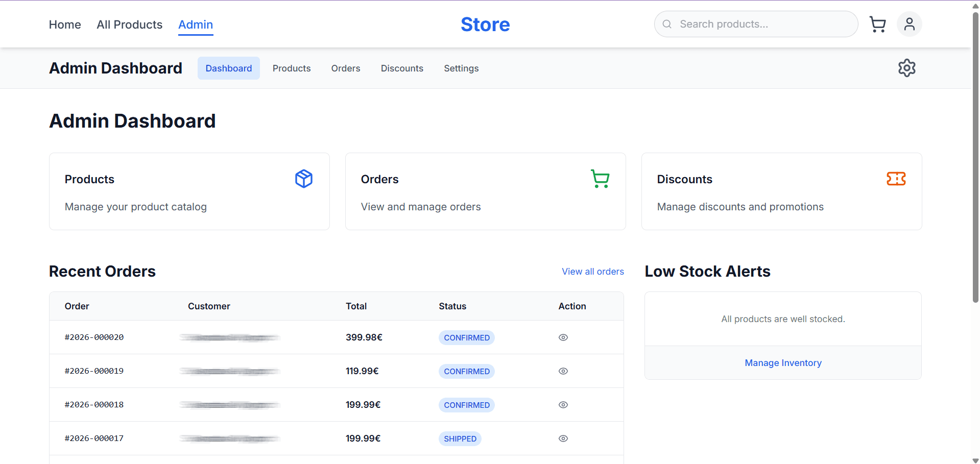The image size is (980, 464).
Task: Click the search magnifier icon
Action: 667,24
